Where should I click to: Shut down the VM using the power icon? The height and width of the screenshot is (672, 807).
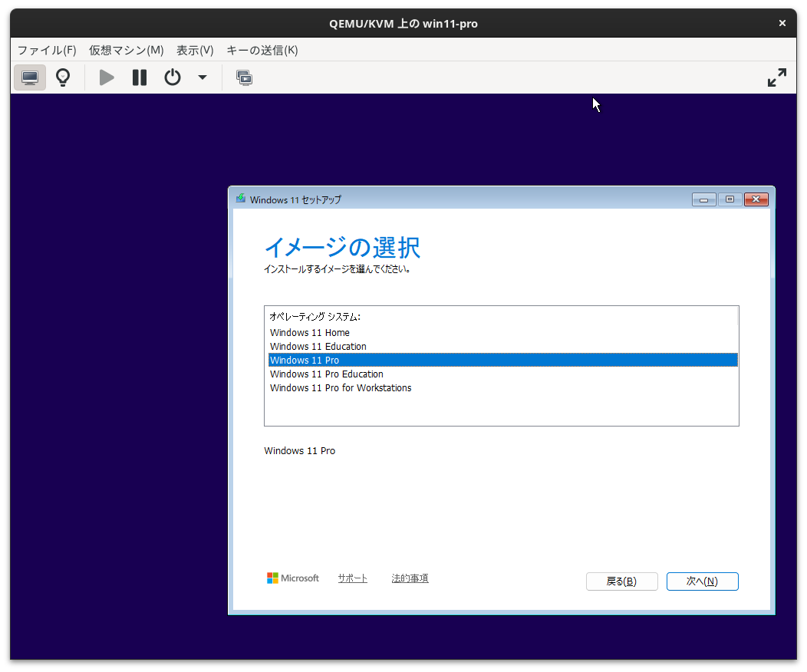click(x=172, y=77)
